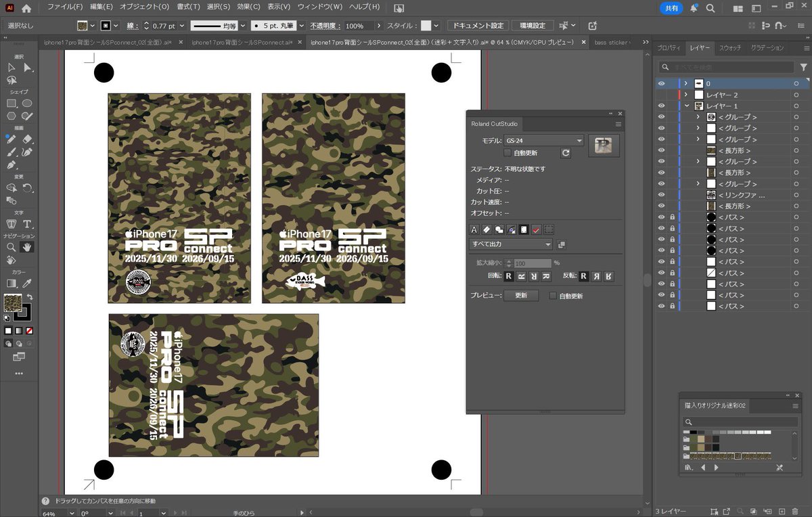Switch to the スウォッチ panel tab
This screenshot has height=517, width=812.
(x=730, y=48)
